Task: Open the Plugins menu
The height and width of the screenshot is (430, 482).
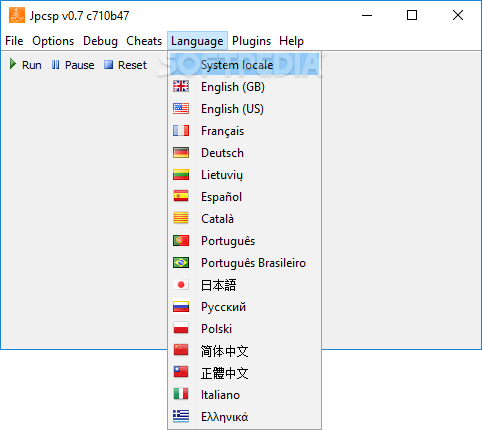Action: point(251,41)
